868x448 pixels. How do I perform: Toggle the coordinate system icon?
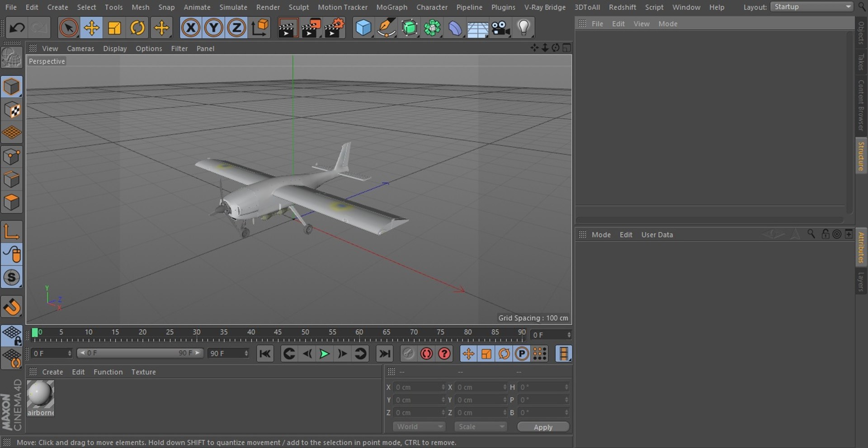(x=260, y=28)
